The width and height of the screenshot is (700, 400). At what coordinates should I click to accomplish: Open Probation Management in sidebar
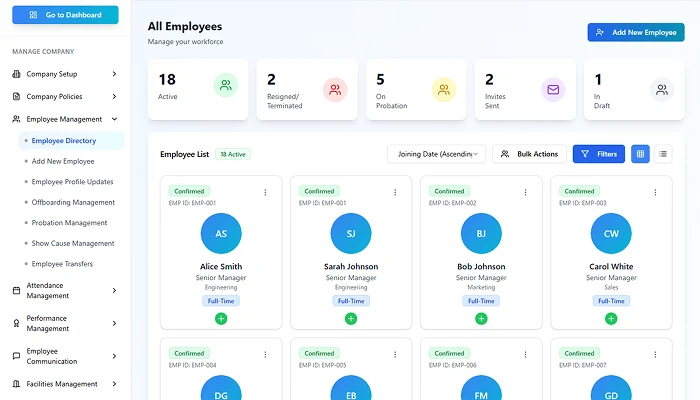point(69,223)
